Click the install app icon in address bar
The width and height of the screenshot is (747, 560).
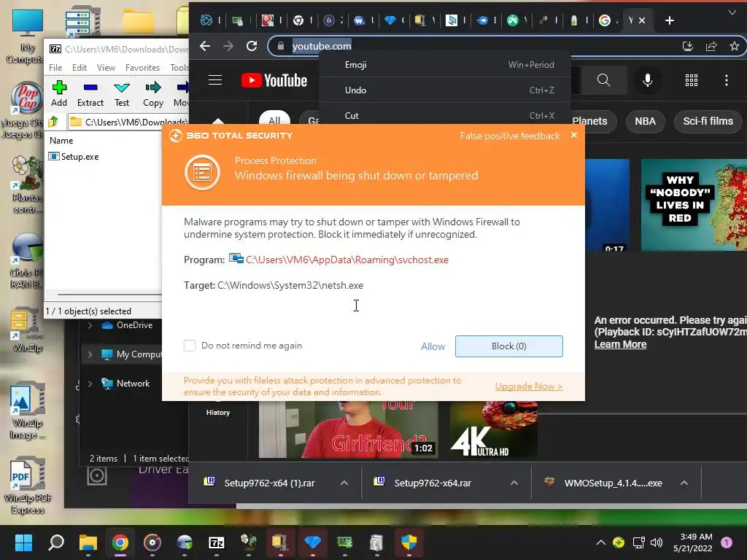point(687,46)
